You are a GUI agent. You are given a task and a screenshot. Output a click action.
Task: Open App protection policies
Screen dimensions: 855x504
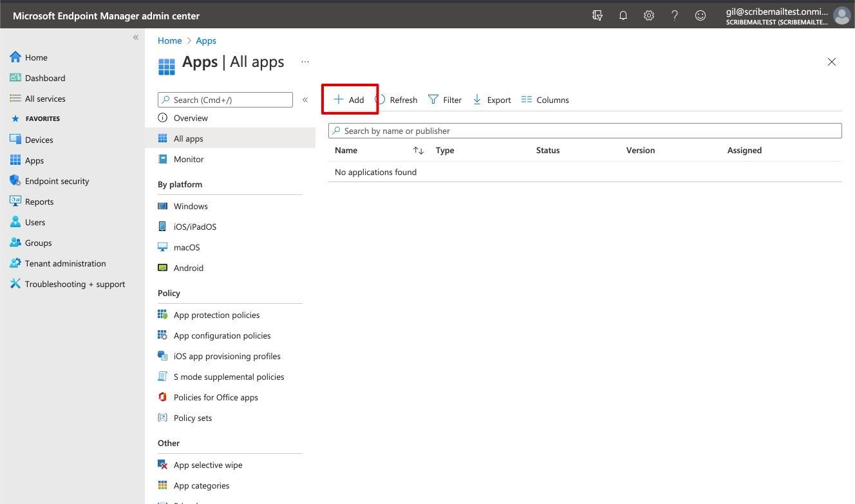tap(216, 315)
